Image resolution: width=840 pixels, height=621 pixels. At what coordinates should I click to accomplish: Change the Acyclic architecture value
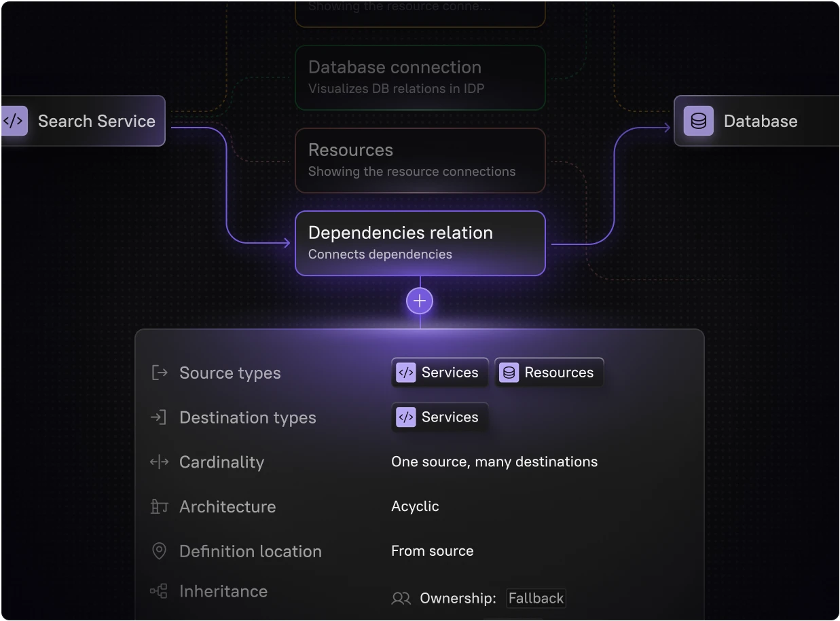tap(415, 507)
